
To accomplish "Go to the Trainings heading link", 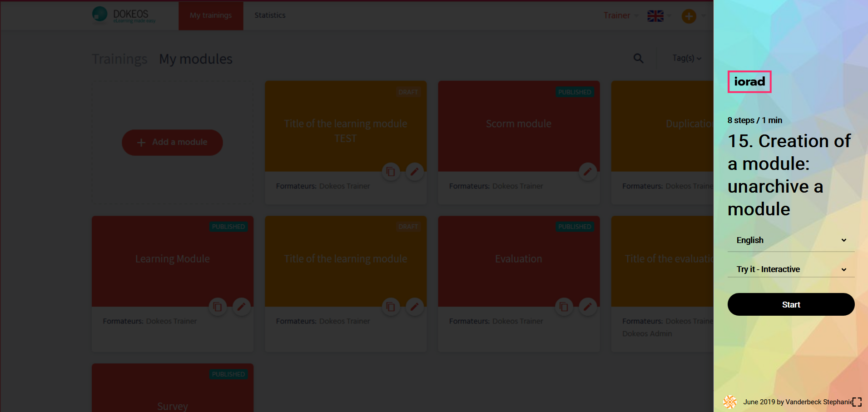I will click(119, 59).
